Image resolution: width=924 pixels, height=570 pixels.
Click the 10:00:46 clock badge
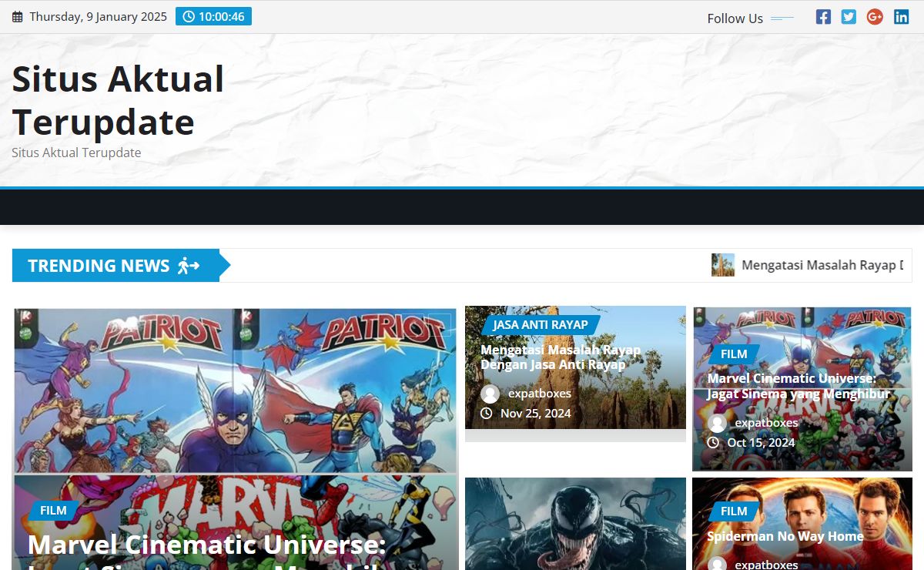pyautogui.click(x=213, y=16)
